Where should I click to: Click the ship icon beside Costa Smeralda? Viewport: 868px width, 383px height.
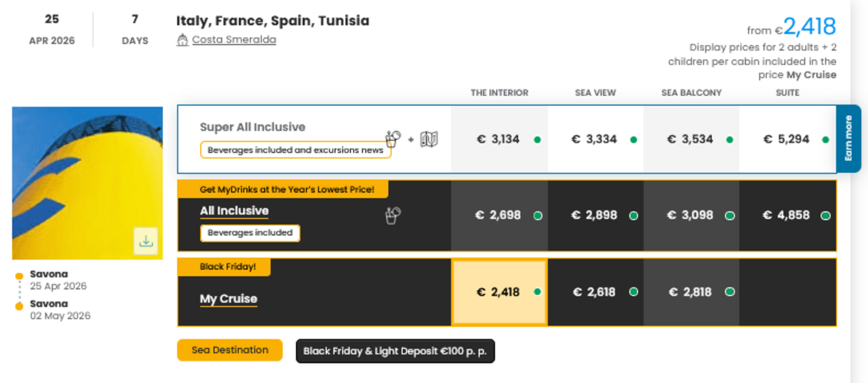pyautogui.click(x=182, y=40)
